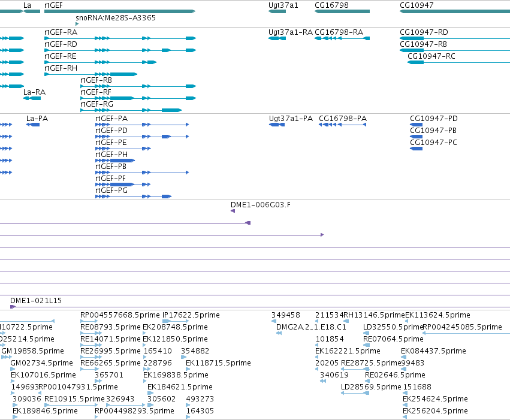Image resolution: width=510 pixels, height=420 pixels.
Task: Select transcript rtGEF-RE
Action: pos(100,62)
